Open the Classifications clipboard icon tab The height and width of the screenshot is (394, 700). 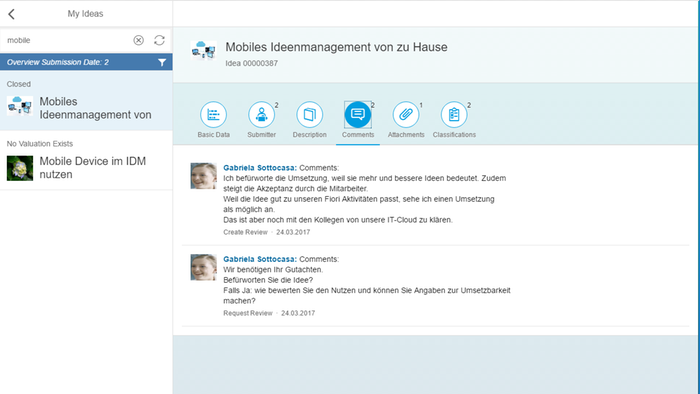[x=454, y=115]
